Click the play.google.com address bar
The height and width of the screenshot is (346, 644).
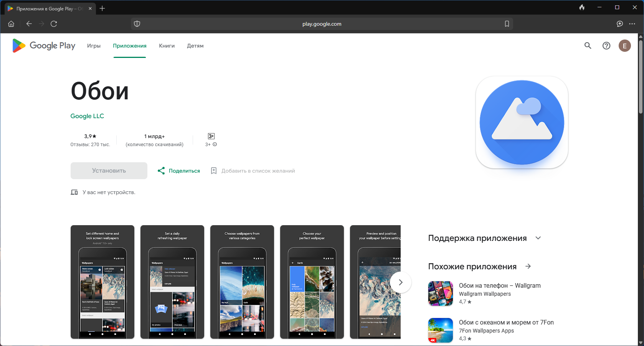[x=322, y=24]
